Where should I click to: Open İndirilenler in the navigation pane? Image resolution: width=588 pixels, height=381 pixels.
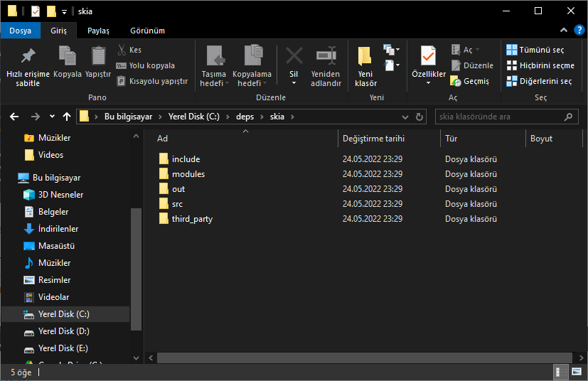(58, 229)
